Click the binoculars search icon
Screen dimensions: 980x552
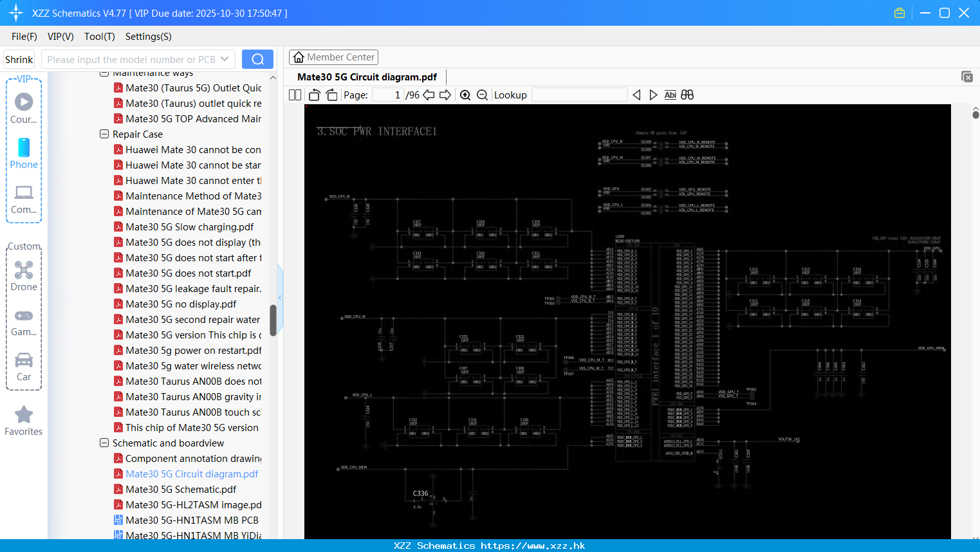pyautogui.click(x=687, y=95)
